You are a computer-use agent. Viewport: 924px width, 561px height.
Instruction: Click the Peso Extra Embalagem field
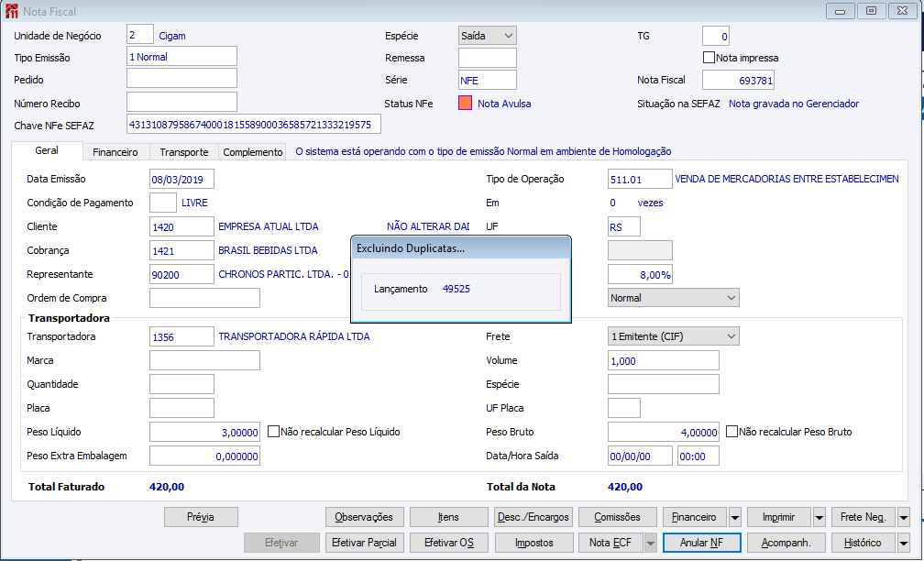tap(204, 456)
